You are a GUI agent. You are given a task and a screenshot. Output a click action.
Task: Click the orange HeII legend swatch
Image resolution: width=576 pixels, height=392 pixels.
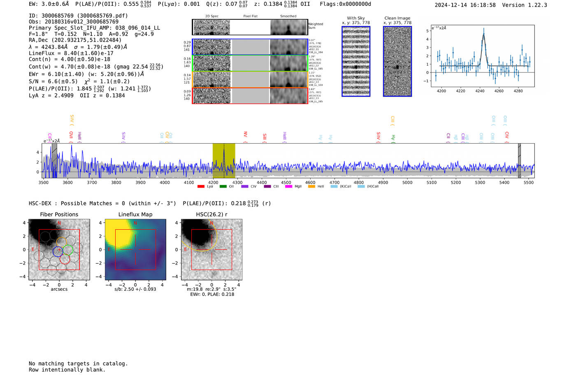point(311,187)
